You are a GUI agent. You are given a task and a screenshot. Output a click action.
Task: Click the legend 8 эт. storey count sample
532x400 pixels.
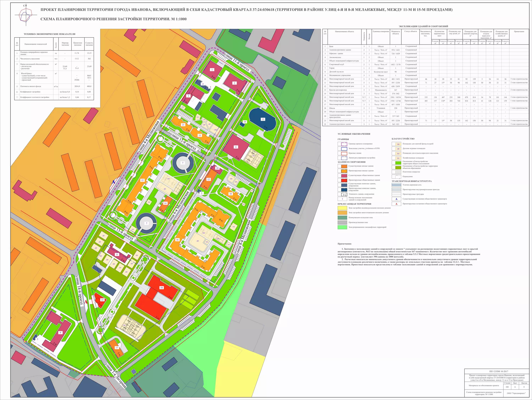click(x=342, y=194)
